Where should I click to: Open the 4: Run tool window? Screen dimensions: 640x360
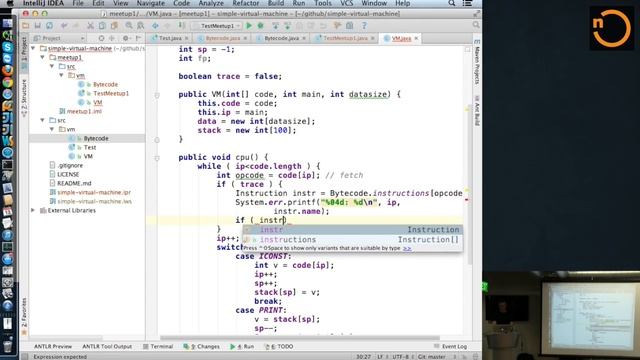point(242,346)
